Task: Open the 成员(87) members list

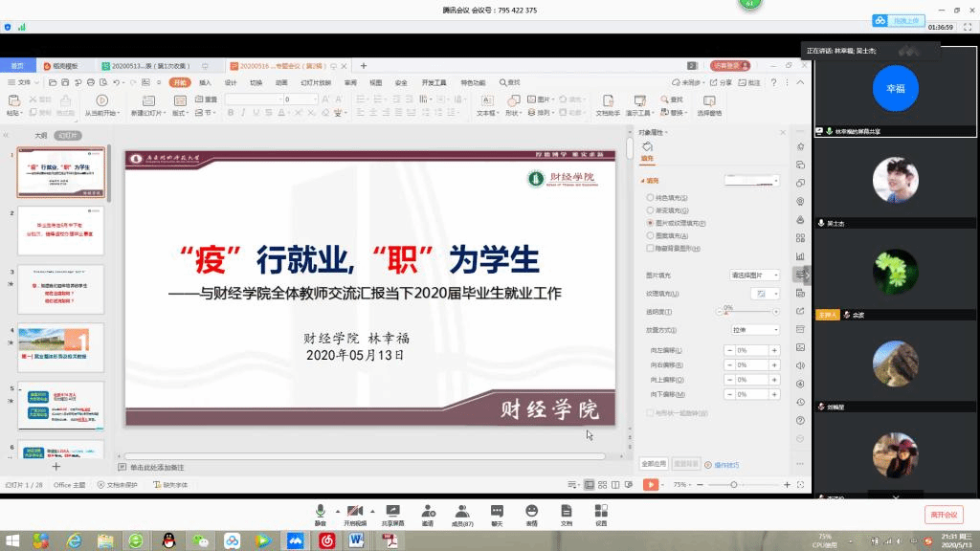Action: point(462,512)
